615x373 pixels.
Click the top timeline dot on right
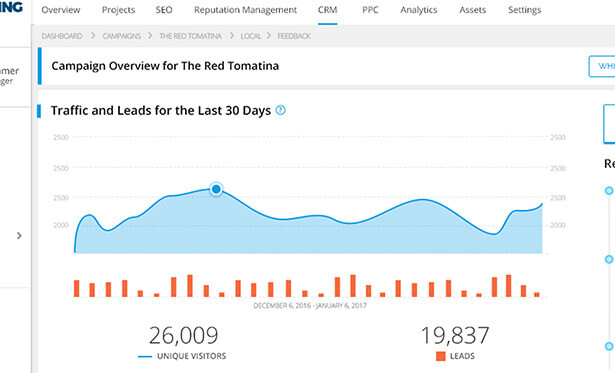click(x=609, y=191)
